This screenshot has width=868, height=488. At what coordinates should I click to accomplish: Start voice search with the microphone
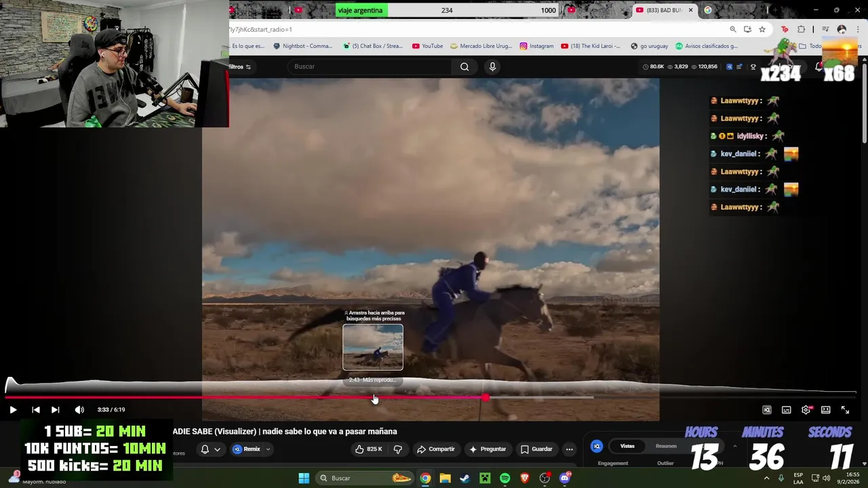tap(492, 66)
